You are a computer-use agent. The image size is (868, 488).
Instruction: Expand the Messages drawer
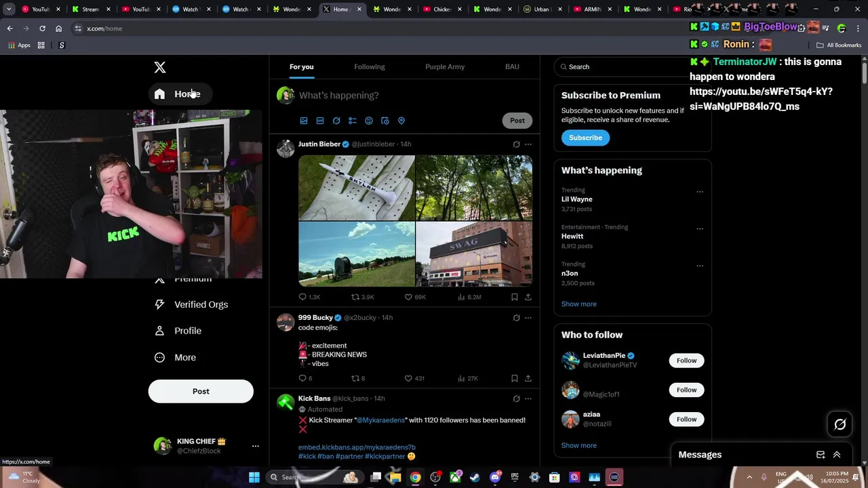[x=837, y=455]
